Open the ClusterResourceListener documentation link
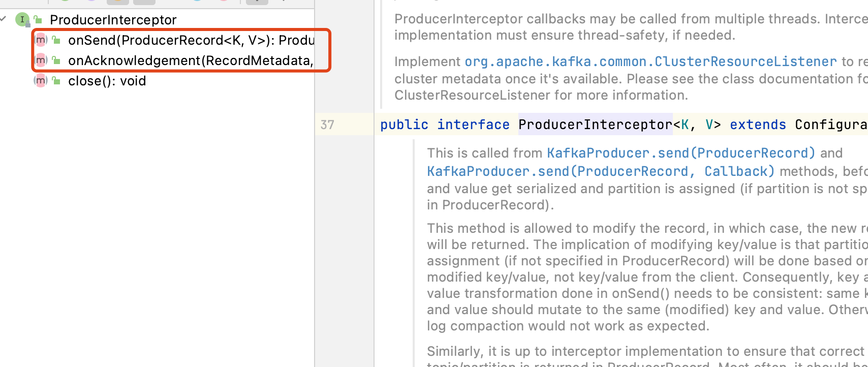This screenshot has width=868, height=367. click(x=650, y=62)
